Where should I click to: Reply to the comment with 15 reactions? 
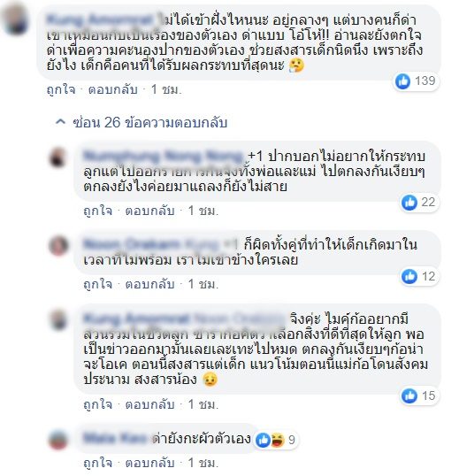click(x=149, y=404)
